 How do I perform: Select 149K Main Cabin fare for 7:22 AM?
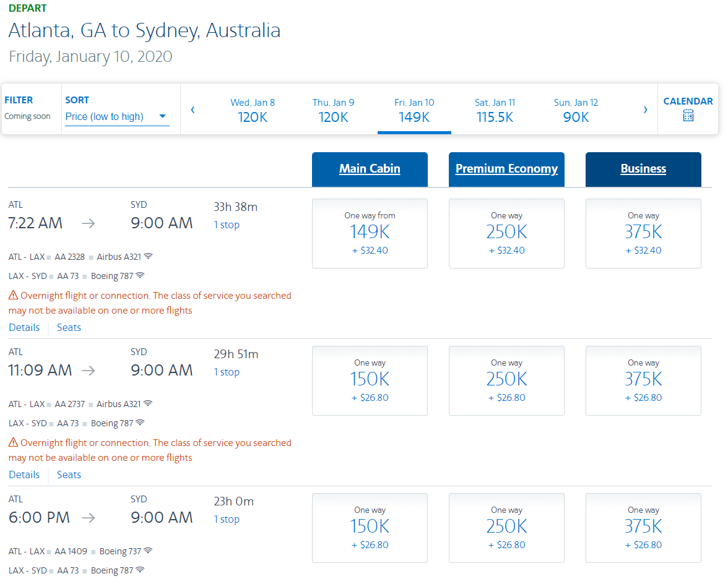pyautogui.click(x=370, y=233)
